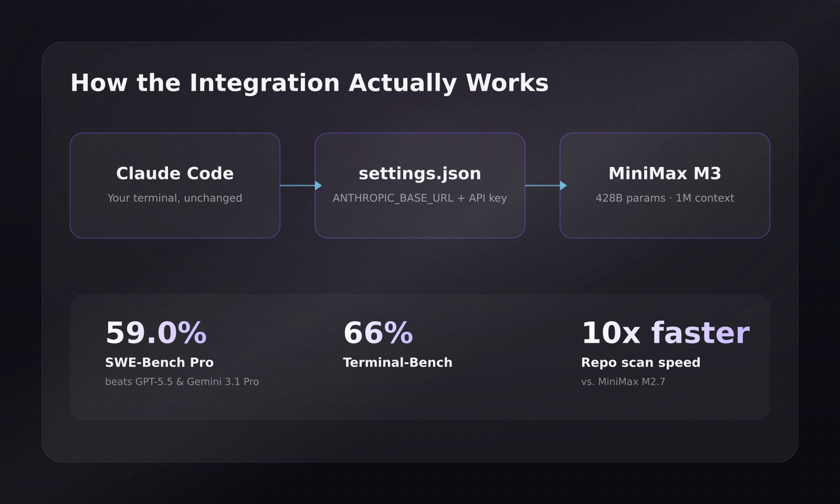This screenshot has height=504, width=840.
Task: Select the SWE-Bench Pro label
Action: (x=160, y=362)
